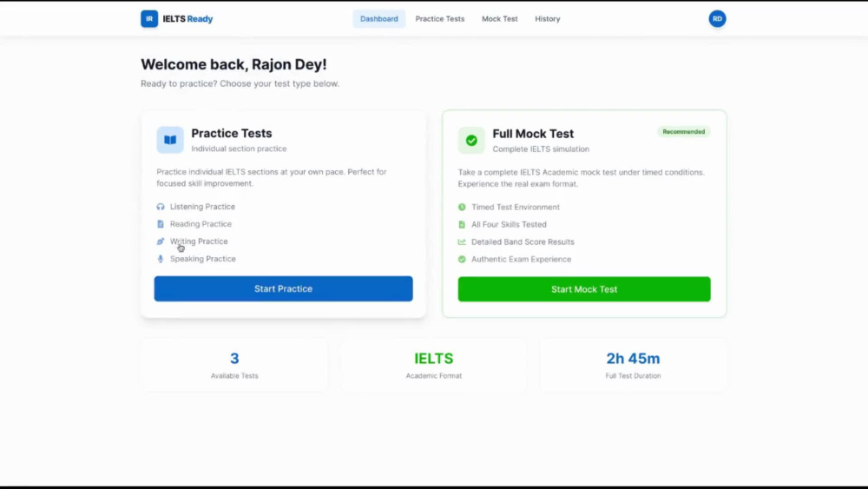Open the Practice Tests nav item
This screenshot has height=489, width=868.
[440, 19]
